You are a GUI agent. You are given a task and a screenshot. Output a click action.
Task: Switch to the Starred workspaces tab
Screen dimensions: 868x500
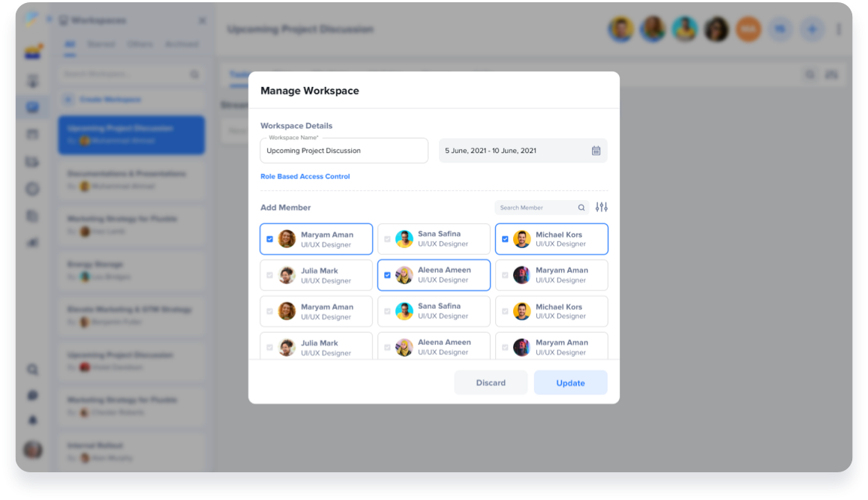101,44
